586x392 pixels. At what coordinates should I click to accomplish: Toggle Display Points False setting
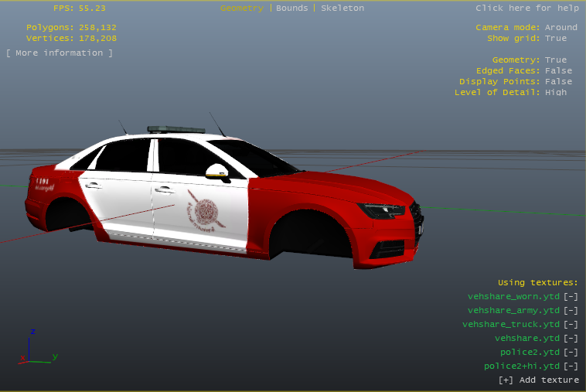(x=558, y=81)
